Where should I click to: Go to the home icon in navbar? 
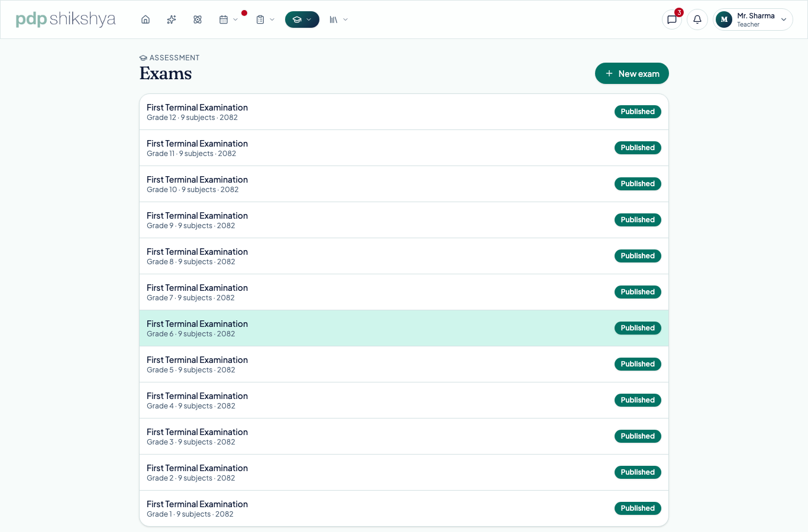point(146,20)
